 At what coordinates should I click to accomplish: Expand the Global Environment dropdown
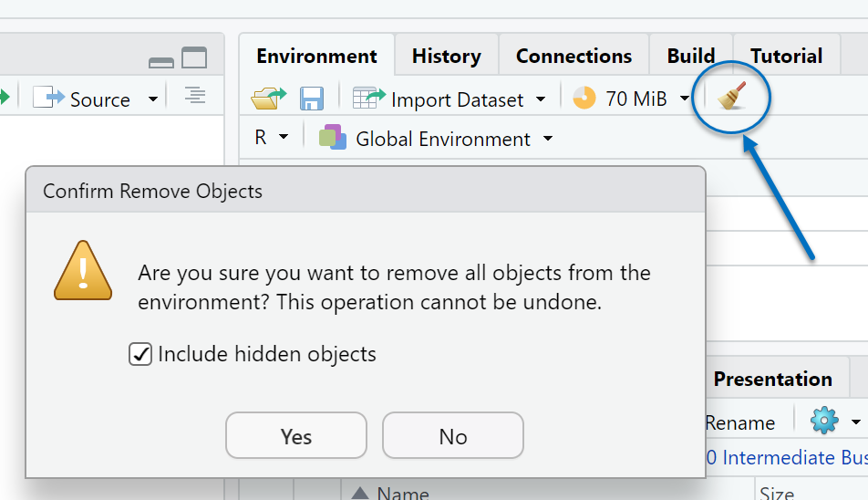pos(547,139)
